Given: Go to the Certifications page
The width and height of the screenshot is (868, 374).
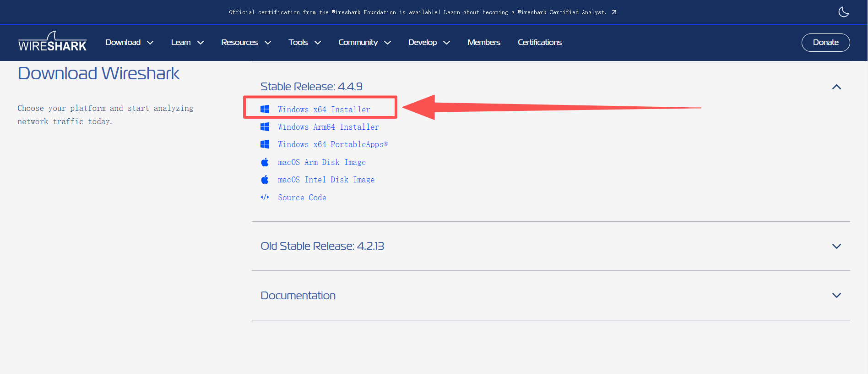Looking at the screenshot, I should pyautogui.click(x=539, y=42).
